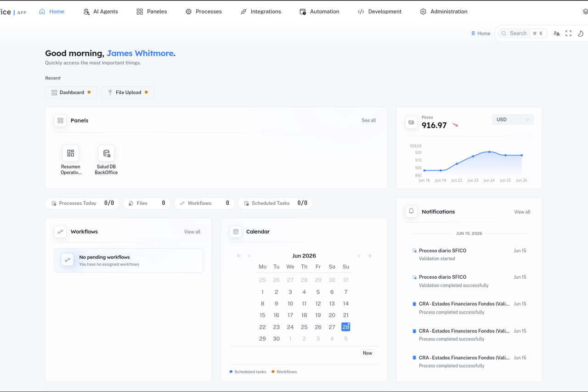Go to next month in calendar

(359, 256)
